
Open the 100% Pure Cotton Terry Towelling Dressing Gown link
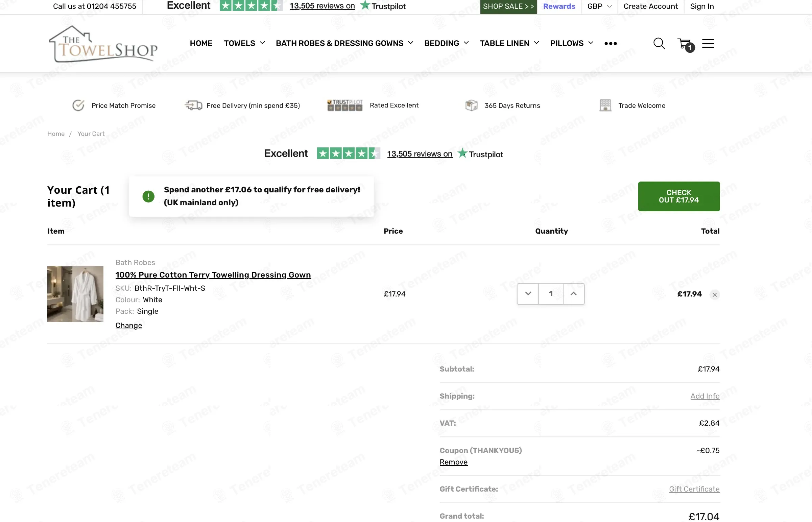pyautogui.click(x=213, y=275)
